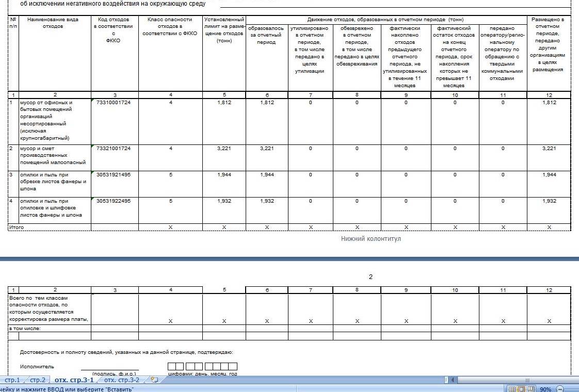
Task: Select the X in Итого row column 12
Action: point(549,227)
